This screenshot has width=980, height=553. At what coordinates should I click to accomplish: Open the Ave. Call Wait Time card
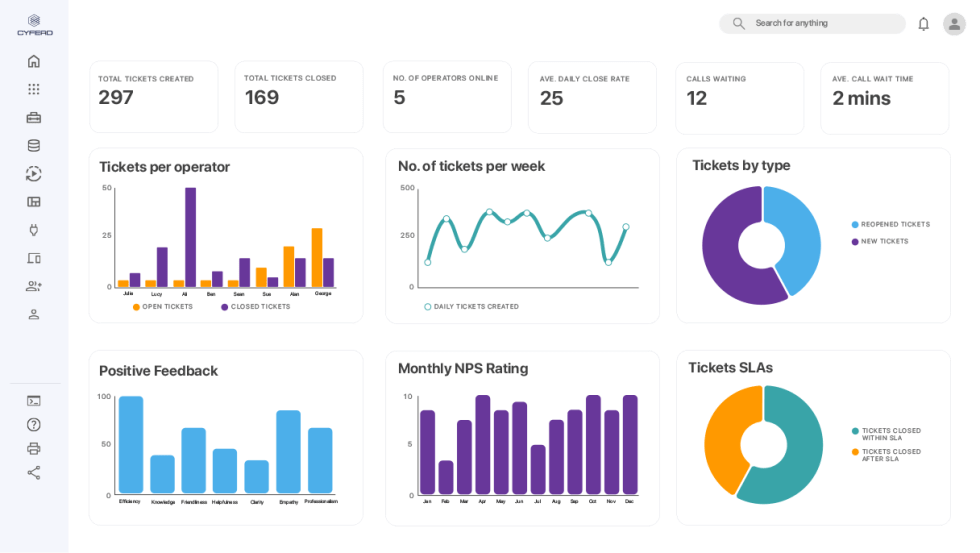pos(884,97)
